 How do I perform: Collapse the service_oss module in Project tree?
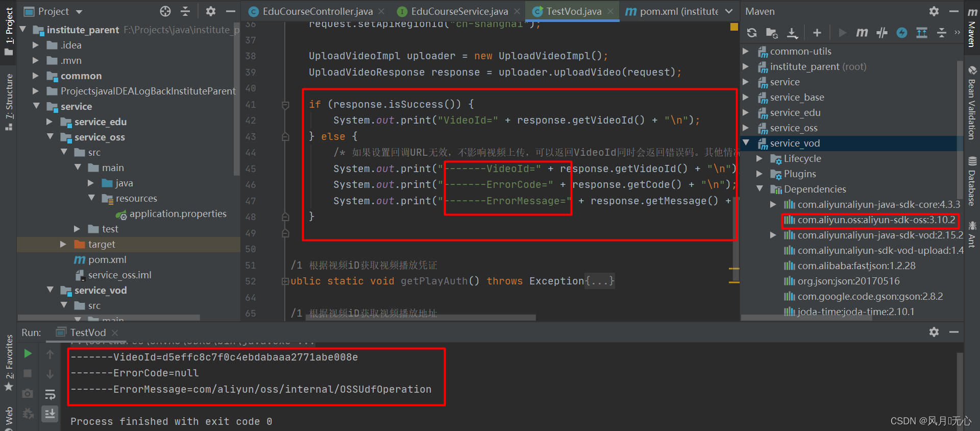point(50,137)
